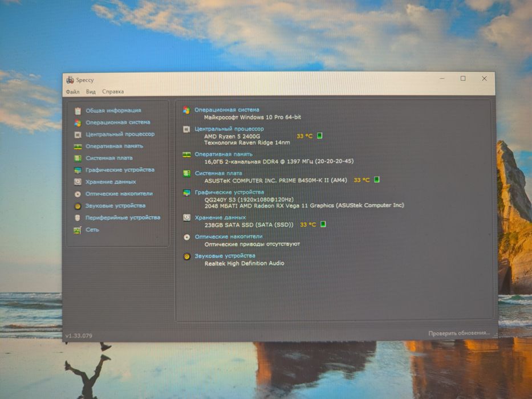Viewport: 532px width, 399px height.
Task: Select sidebar item Оптические накопители
Action: click(119, 194)
